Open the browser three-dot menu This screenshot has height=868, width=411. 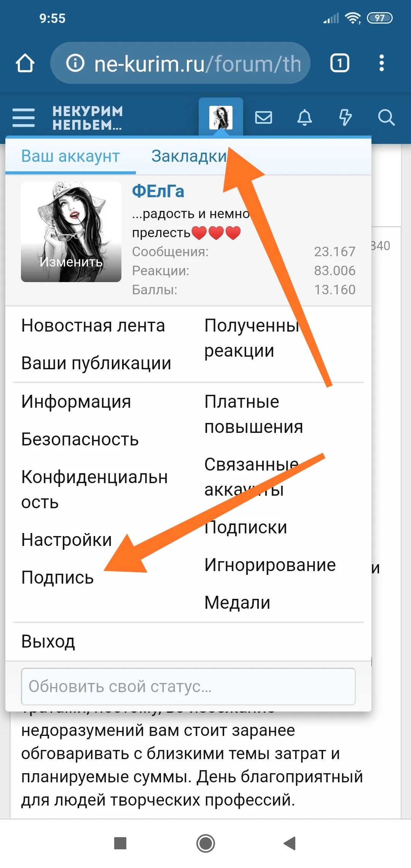[382, 63]
